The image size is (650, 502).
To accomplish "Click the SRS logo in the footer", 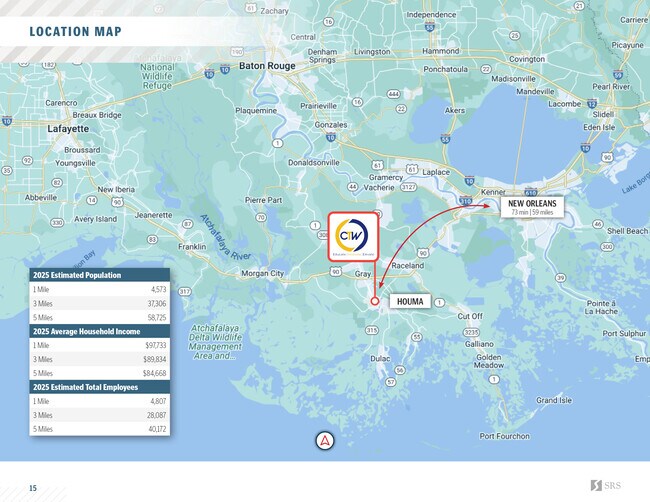I will 611,486.
